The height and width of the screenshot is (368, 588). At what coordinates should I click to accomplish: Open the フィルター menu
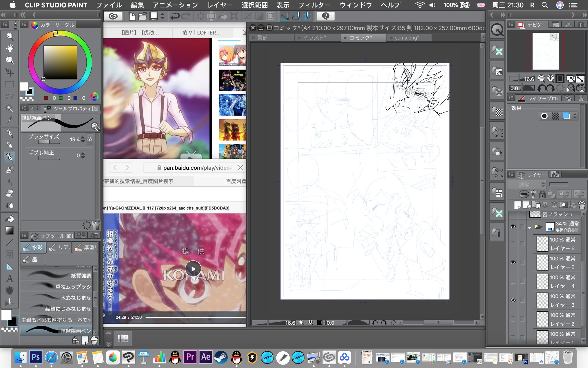tap(314, 5)
